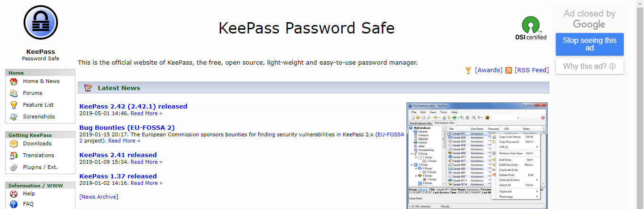
Task: Click the Why this ad? button
Action: coord(589,67)
